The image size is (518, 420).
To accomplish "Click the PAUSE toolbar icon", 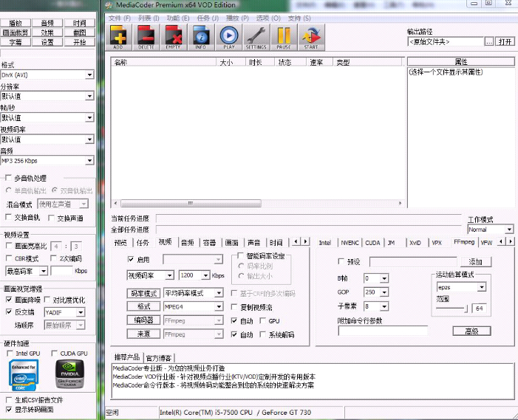I will (x=284, y=37).
